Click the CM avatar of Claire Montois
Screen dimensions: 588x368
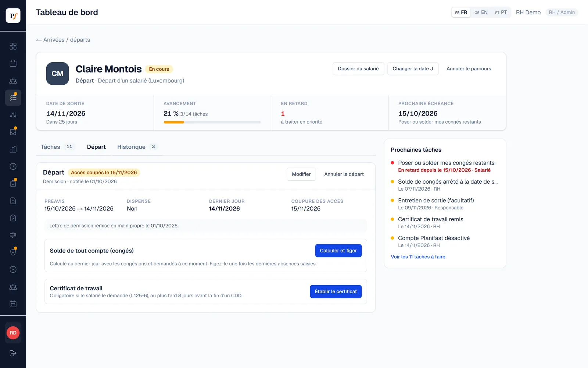point(57,74)
